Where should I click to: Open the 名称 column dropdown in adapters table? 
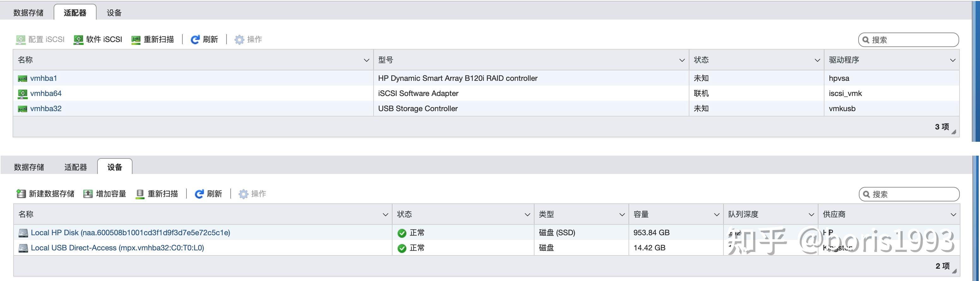point(366,60)
